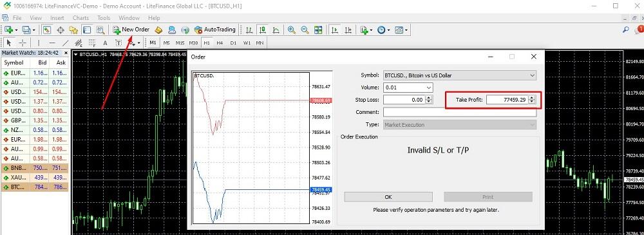
Task: Open a new chart with the green plus icon
Action: (8, 30)
